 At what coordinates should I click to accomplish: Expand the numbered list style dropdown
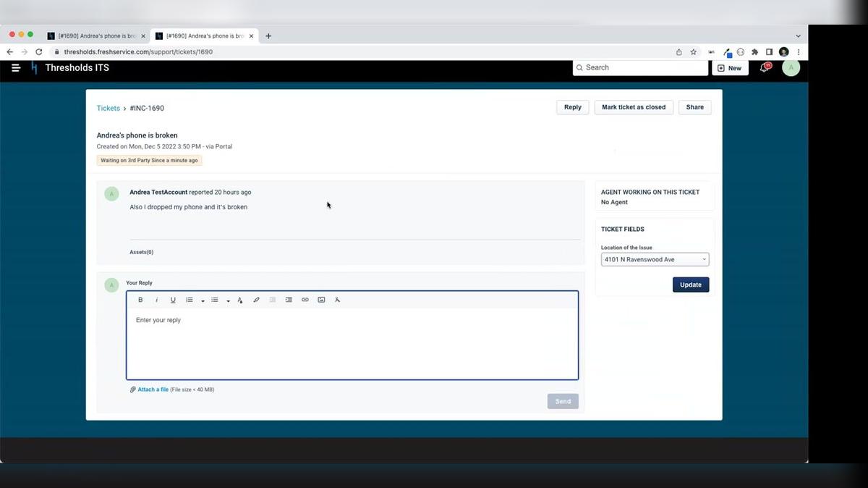point(203,300)
